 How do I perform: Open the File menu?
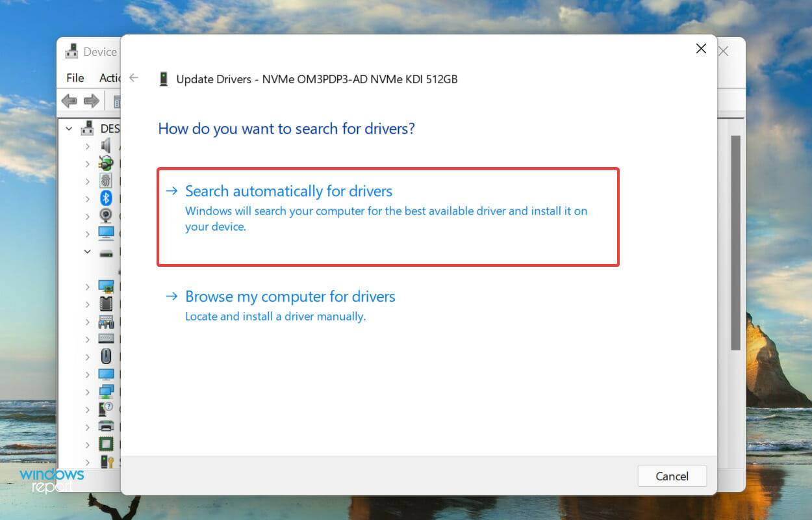coord(75,78)
